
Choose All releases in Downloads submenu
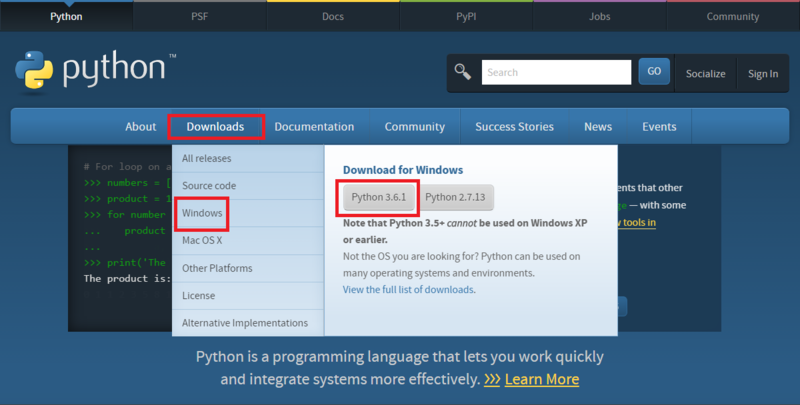(x=248, y=159)
